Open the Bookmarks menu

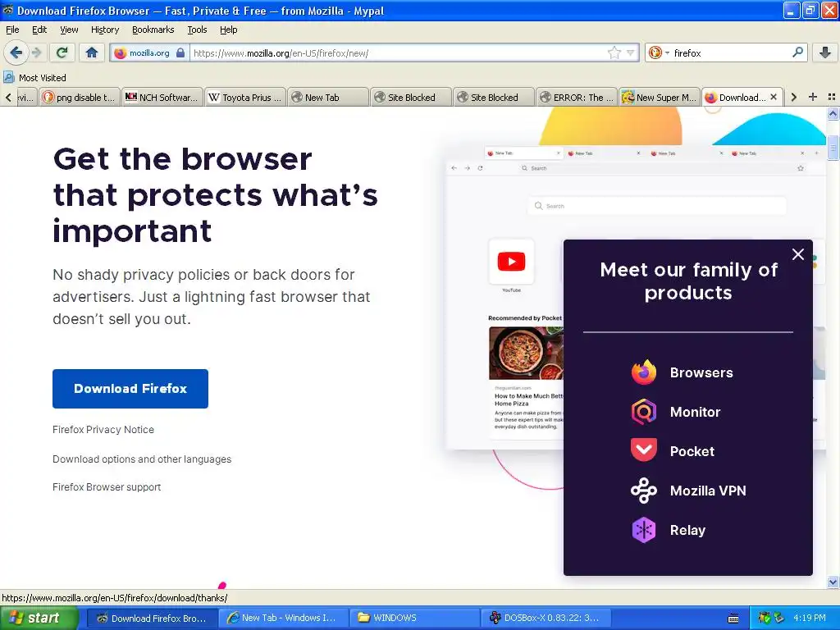point(153,30)
